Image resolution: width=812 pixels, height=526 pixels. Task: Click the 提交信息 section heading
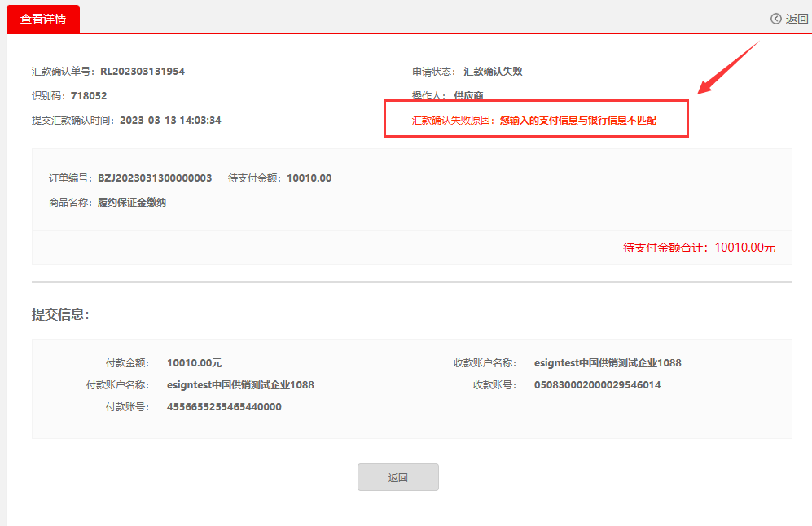[60, 314]
